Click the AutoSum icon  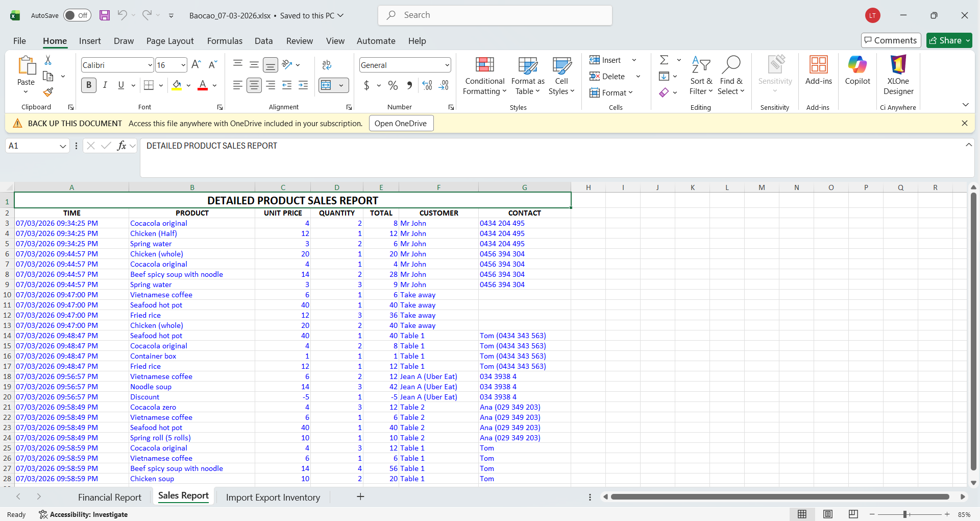point(664,60)
